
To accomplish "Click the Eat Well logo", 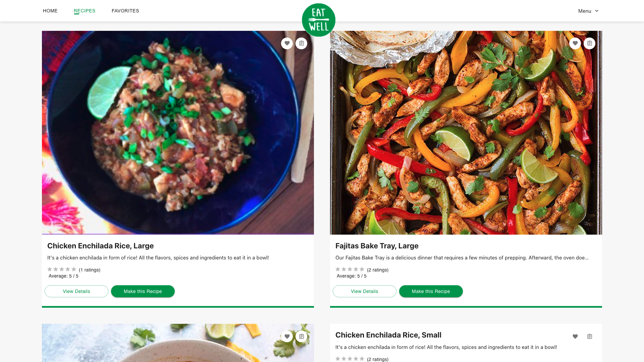I will click(x=318, y=20).
